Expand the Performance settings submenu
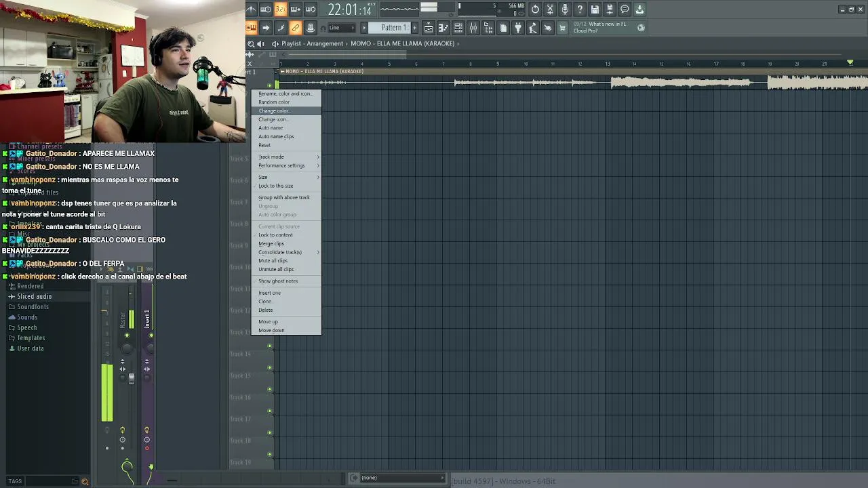This screenshot has height=488, width=868. (286, 165)
